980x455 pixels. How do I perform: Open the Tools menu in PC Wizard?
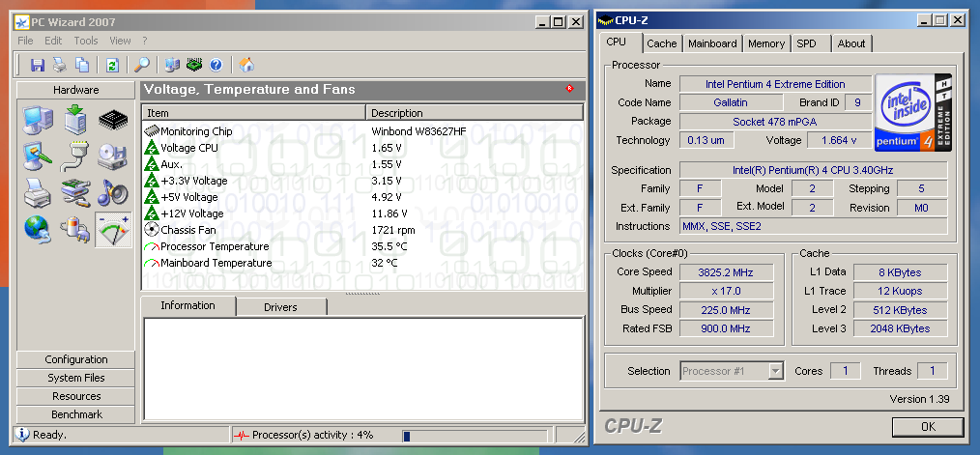(86, 41)
